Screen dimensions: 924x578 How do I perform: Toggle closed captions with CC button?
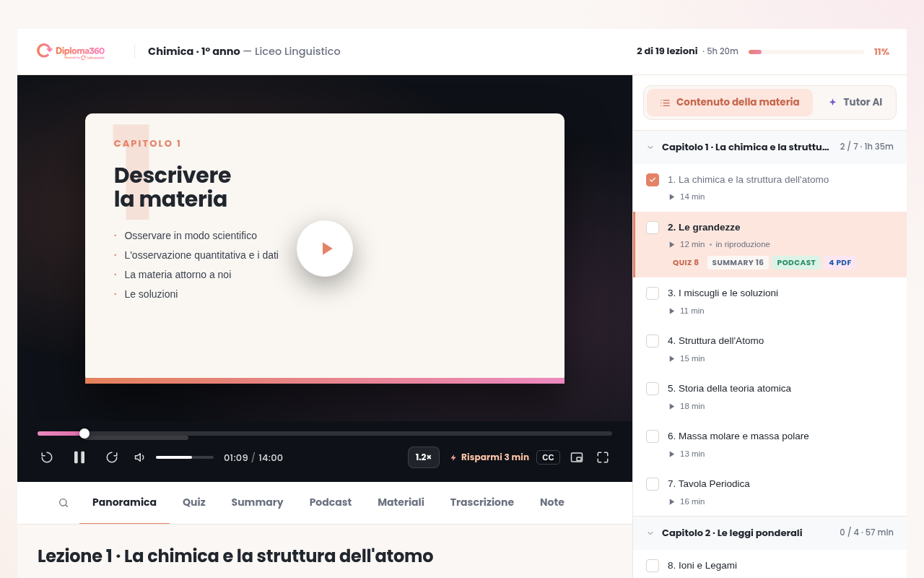(x=548, y=457)
